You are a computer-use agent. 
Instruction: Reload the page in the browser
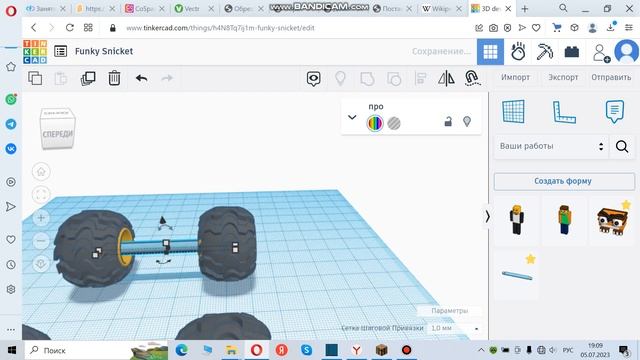(x=70, y=28)
